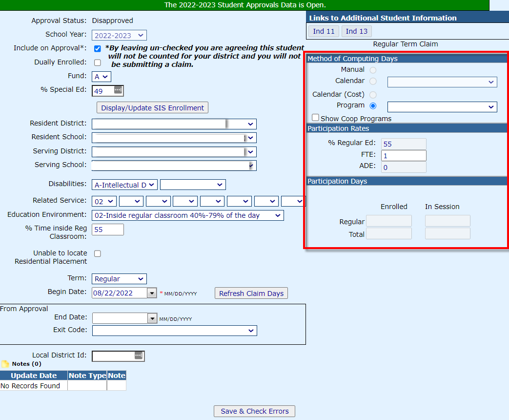
Task: Toggle the Include on Approval checkbox
Action: pos(98,49)
